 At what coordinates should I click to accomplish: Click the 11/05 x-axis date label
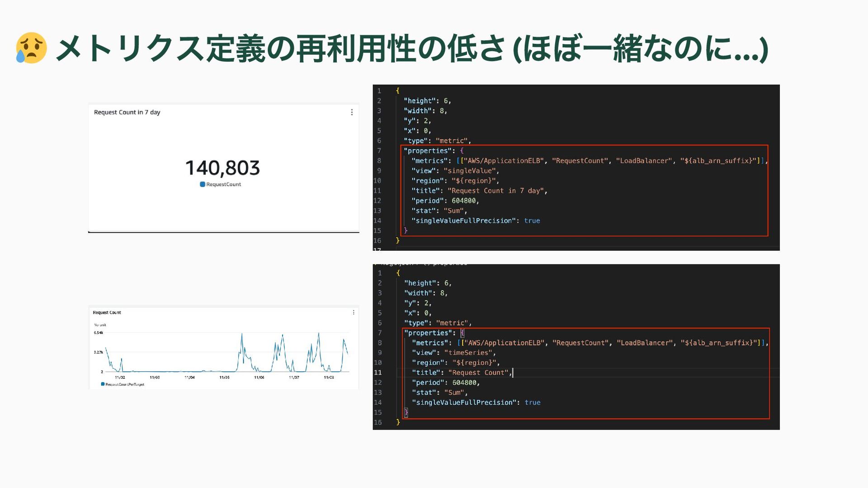click(x=224, y=377)
